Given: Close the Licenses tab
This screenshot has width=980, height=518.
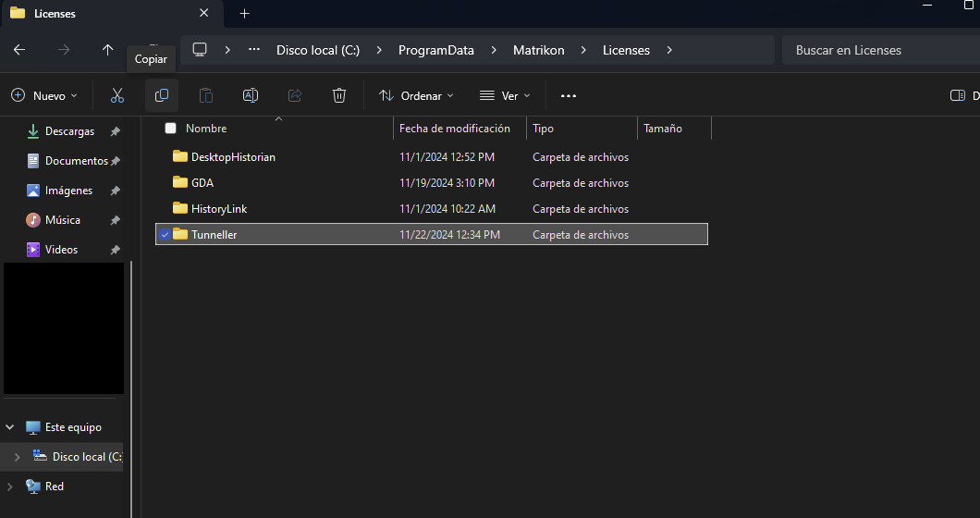Looking at the screenshot, I should click(203, 13).
